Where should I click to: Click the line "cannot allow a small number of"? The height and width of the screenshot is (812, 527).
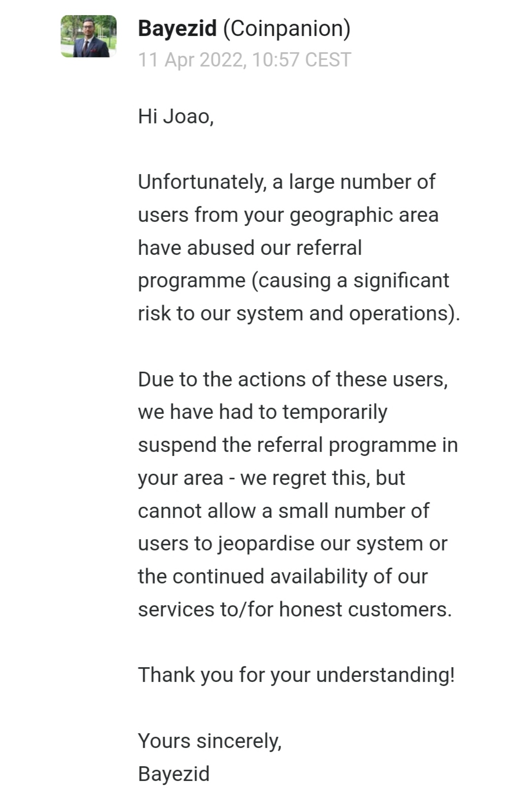coord(284,511)
